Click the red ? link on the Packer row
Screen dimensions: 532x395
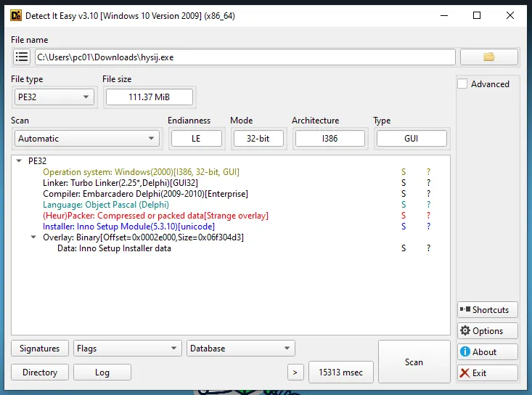(x=428, y=216)
